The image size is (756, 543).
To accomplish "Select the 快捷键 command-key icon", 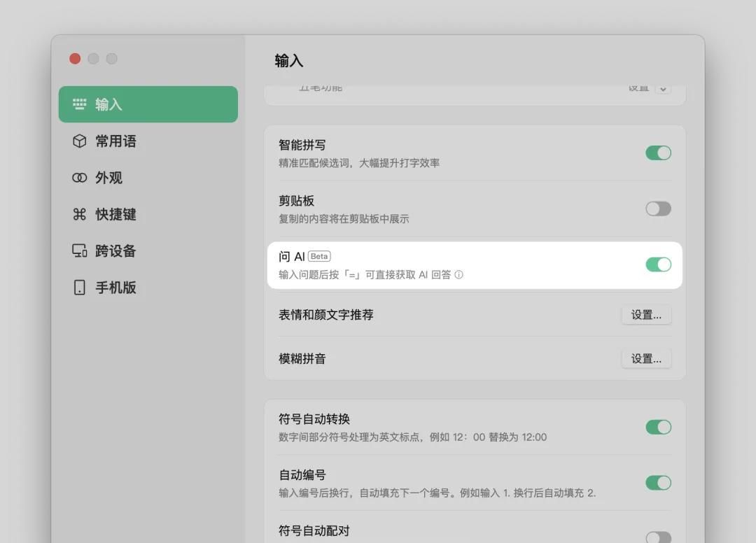I will point(79,214).
